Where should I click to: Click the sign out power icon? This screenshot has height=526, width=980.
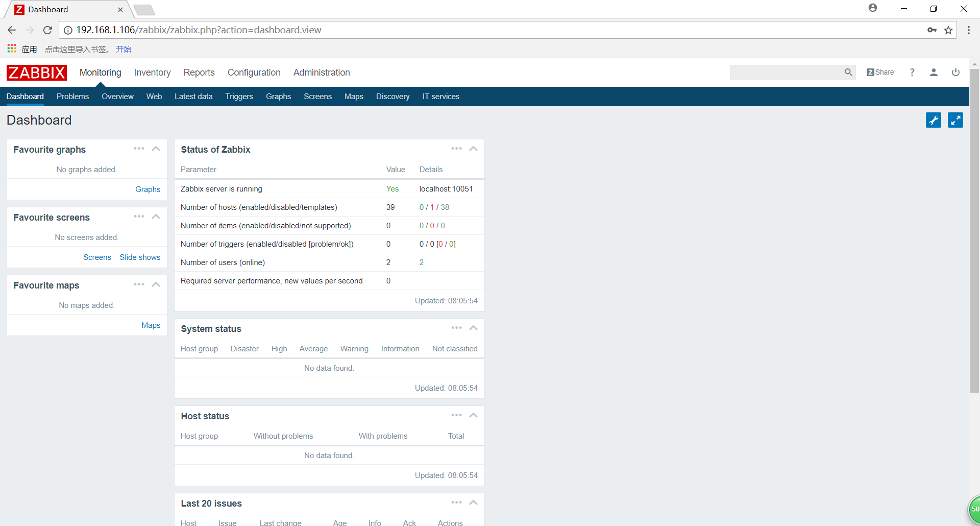(955, 73)
